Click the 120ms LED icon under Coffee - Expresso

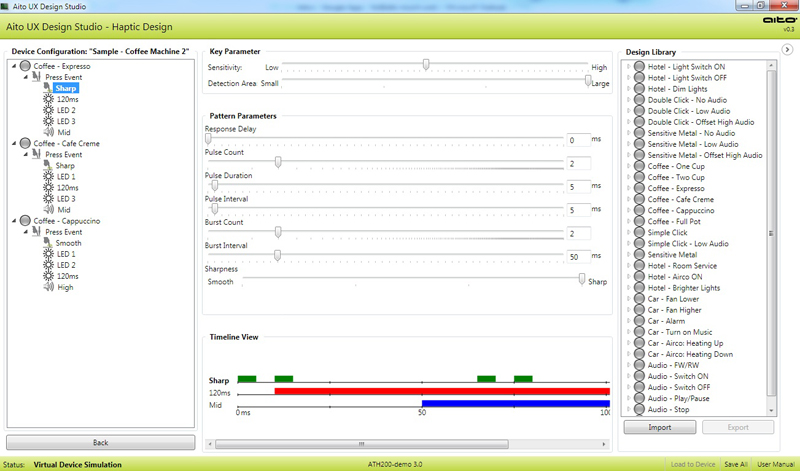point(48,99)
